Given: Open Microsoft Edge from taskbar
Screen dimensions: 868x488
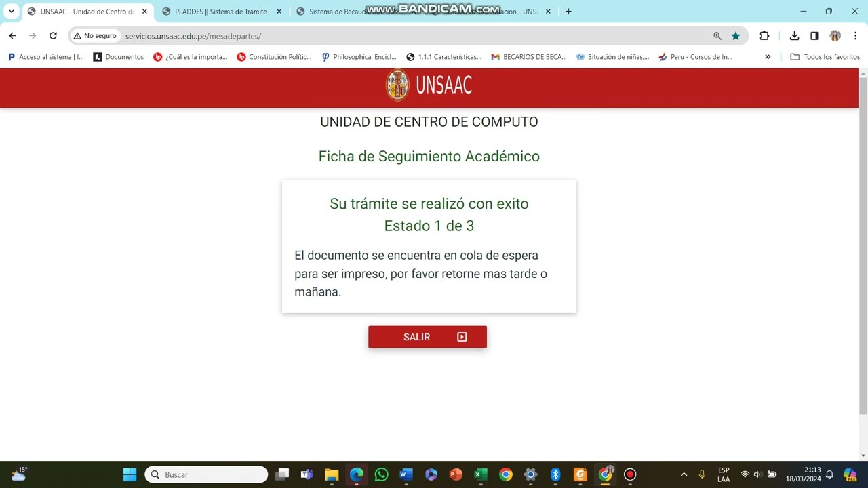Looking at the screenshot, I should pos(357,474).
